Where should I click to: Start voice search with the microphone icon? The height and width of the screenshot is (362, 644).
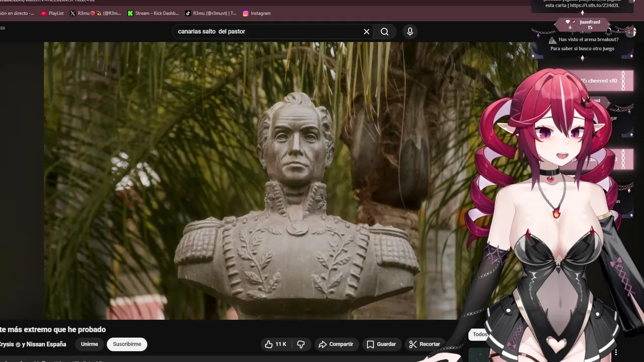(410, 32)
